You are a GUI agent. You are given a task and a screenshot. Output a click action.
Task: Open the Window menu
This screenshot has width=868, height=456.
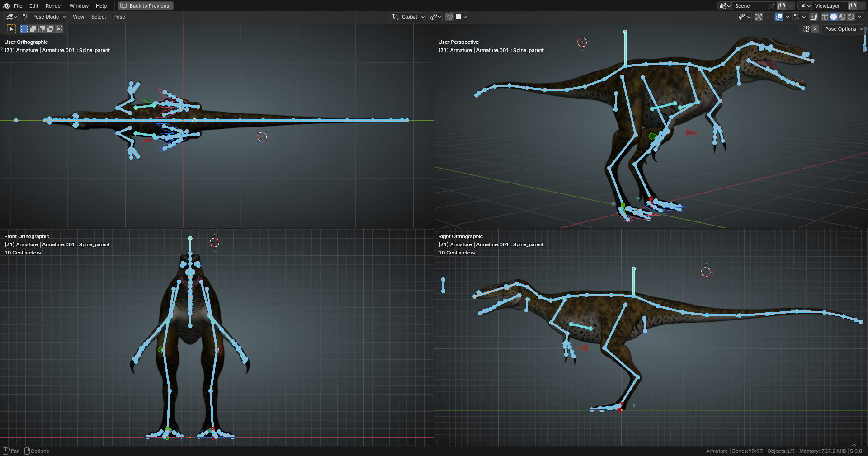pos(79,6)
